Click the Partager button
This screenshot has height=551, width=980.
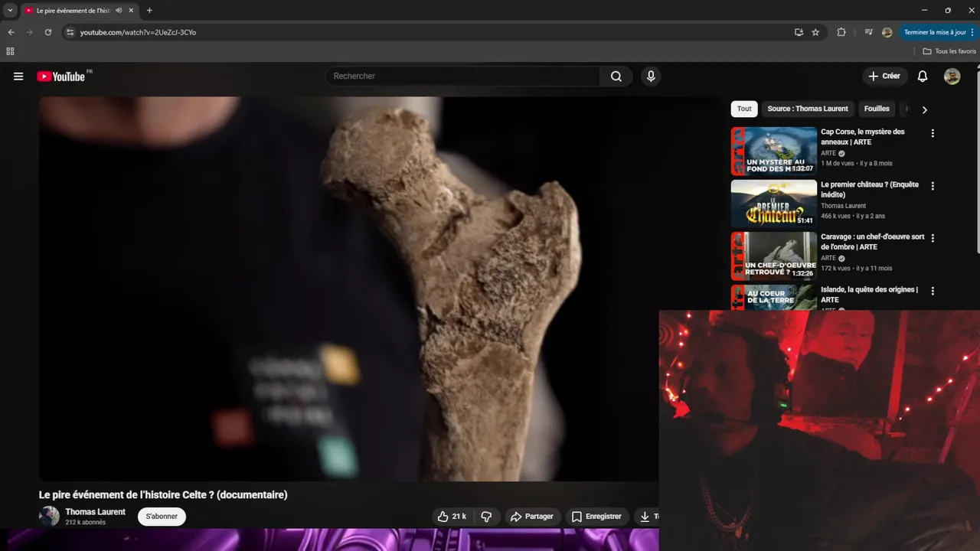click(x=532, y=517)
